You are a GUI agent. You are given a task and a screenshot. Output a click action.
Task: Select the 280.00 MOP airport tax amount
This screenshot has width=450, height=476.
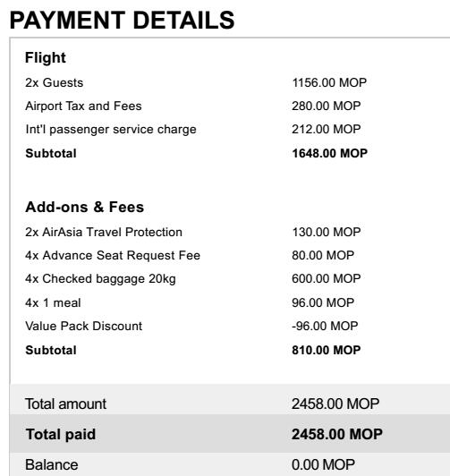327,106
